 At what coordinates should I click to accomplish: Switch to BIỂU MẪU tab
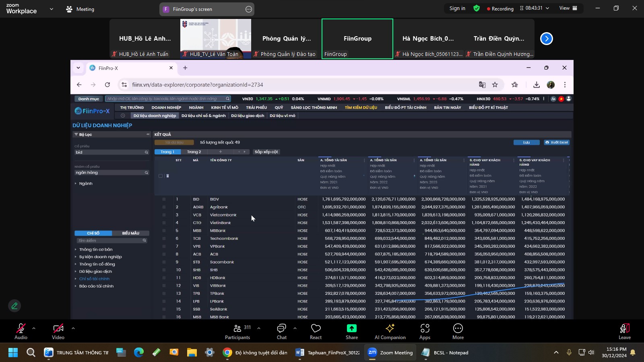click(x=131, y=233)
